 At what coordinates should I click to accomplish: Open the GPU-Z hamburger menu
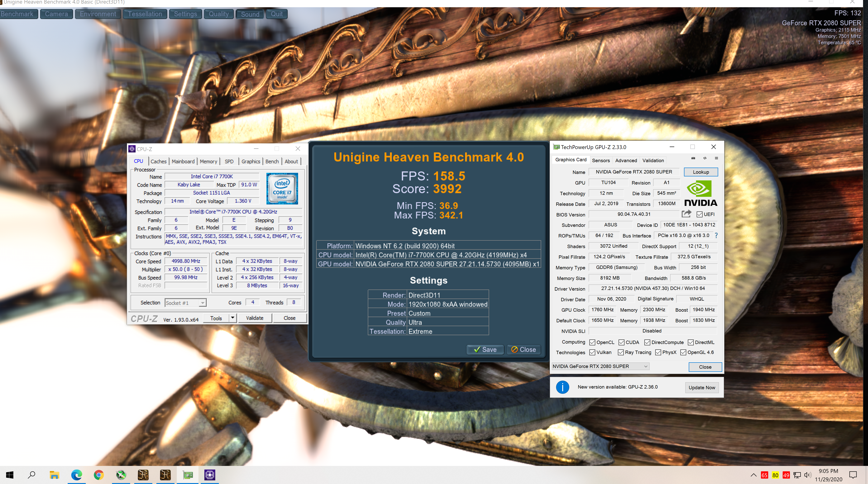tap(716, 158)
